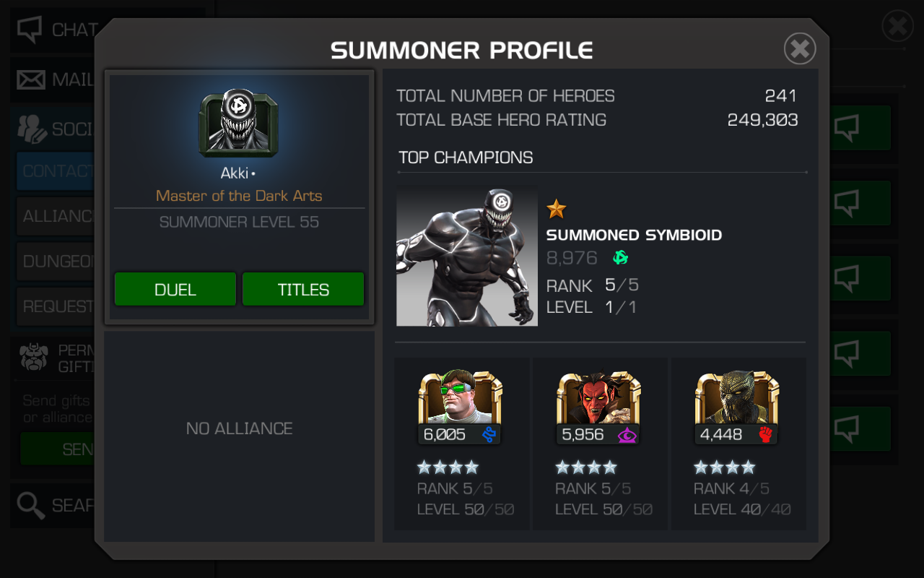The image size is (924, 578).
Task: Click the blue Tech class icon
Action: tap(489, 434)
